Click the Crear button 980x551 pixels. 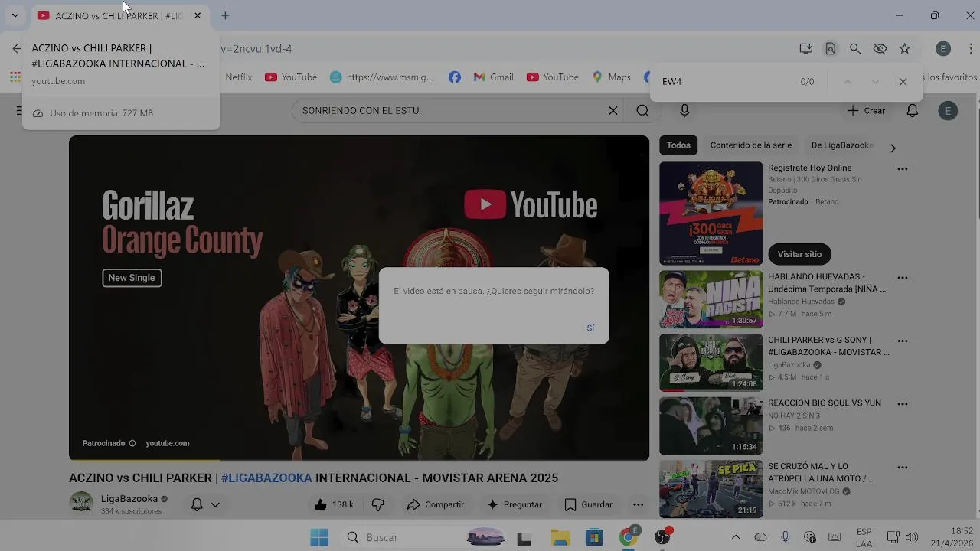pyautogui.click(x=866, y=110)
